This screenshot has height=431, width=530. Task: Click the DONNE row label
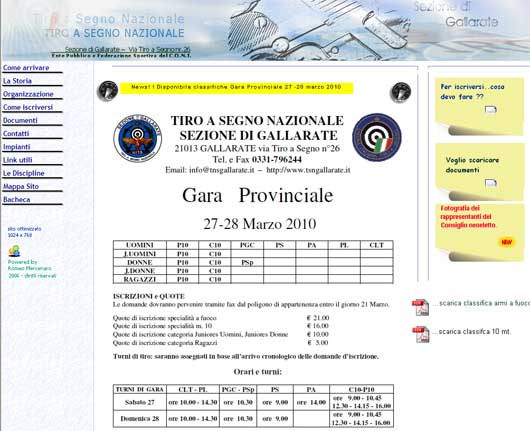click(x=140, y=262)
